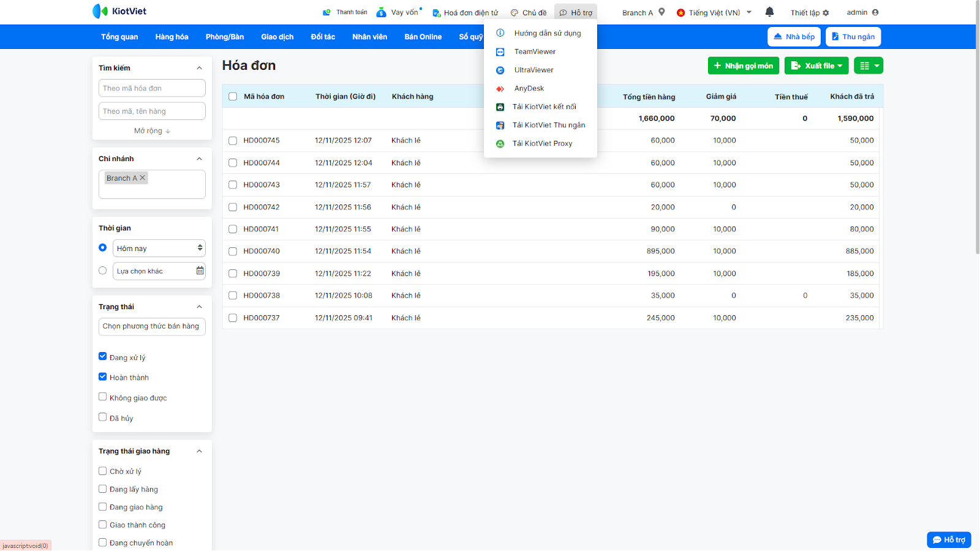Click the admin user account icon
Screen dimensions: 980x551
click(x=875, y=12)
